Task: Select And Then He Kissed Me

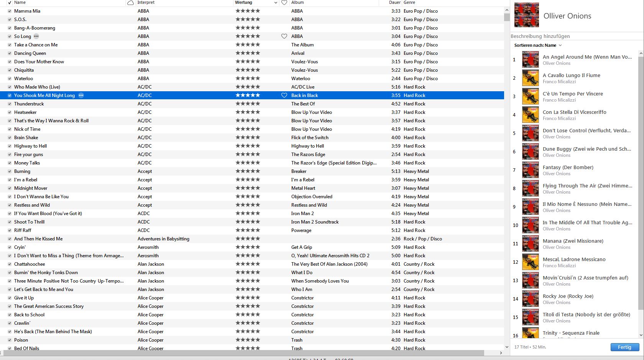Action: (x=38, y=239)
